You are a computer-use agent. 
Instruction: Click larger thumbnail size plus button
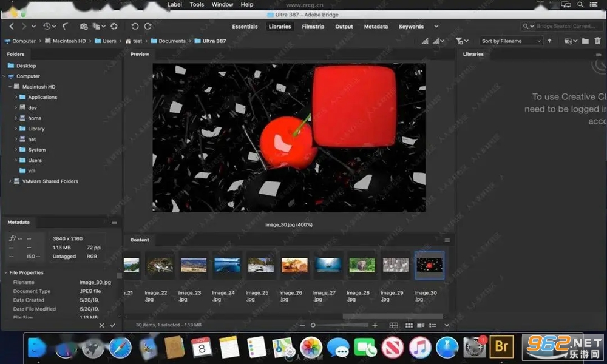[375, 325]
